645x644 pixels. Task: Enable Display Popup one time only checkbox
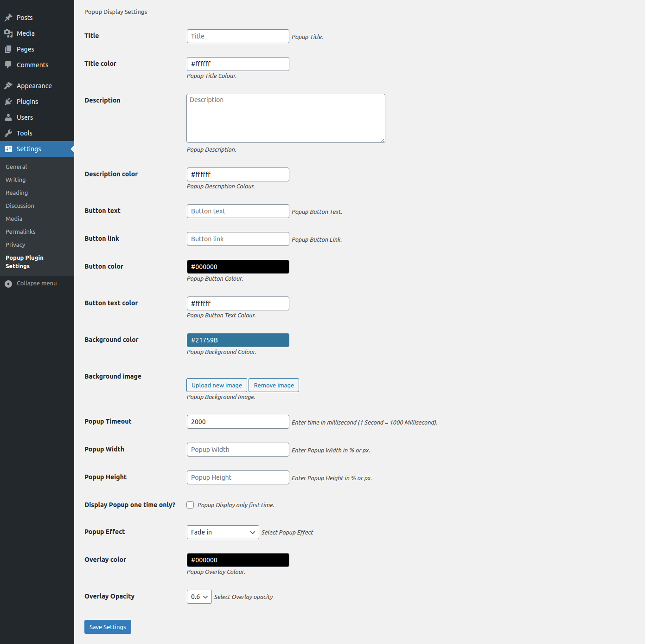coord(190,505)
